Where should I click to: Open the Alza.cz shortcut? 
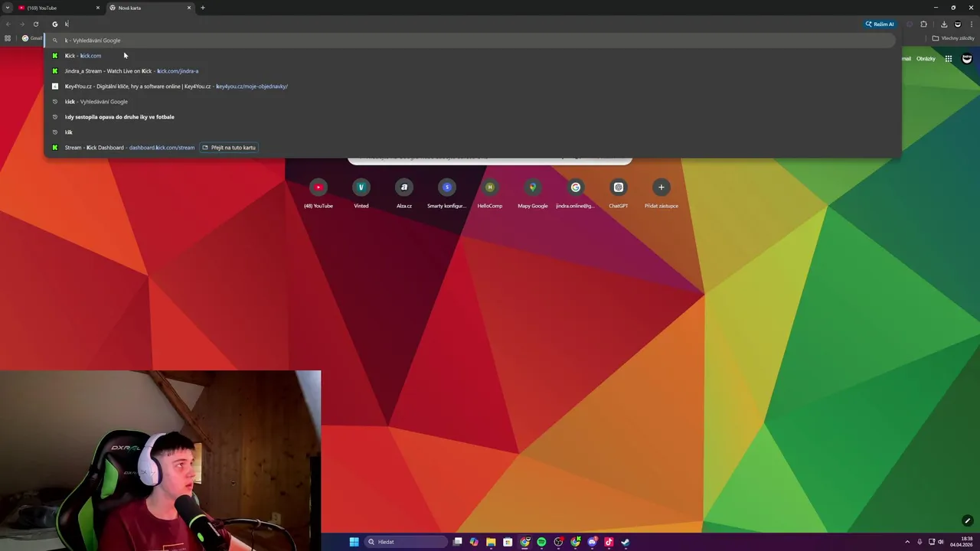[404, 193]
